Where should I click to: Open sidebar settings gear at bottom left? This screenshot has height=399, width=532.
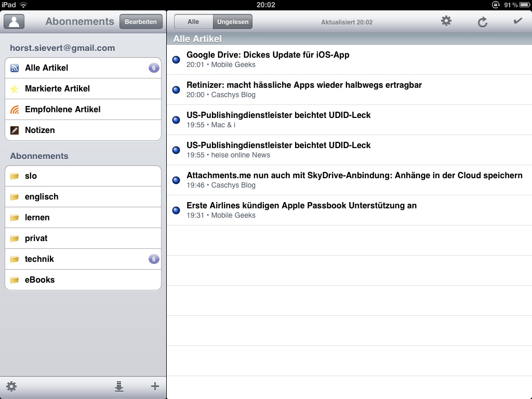[x=11, y=387]
